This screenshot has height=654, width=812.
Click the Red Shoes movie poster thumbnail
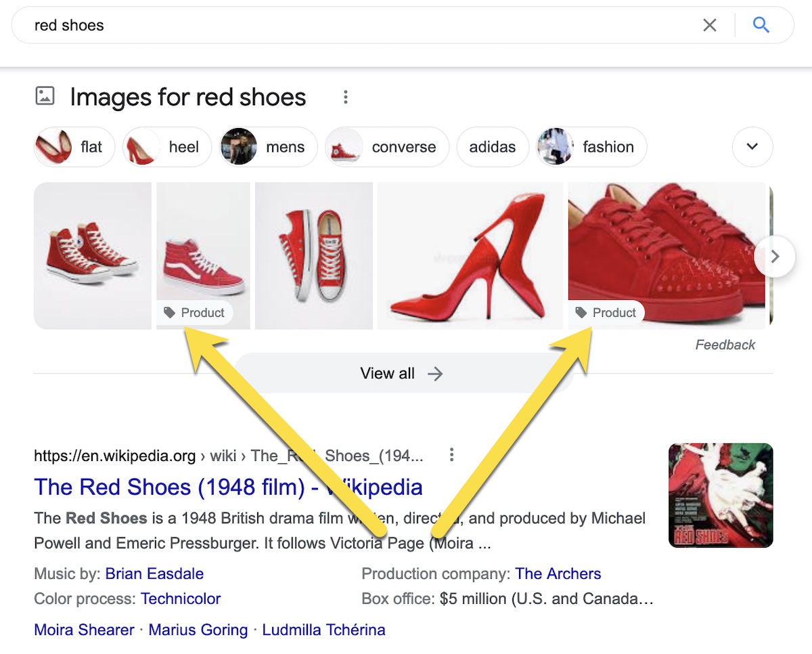[720, 496]
